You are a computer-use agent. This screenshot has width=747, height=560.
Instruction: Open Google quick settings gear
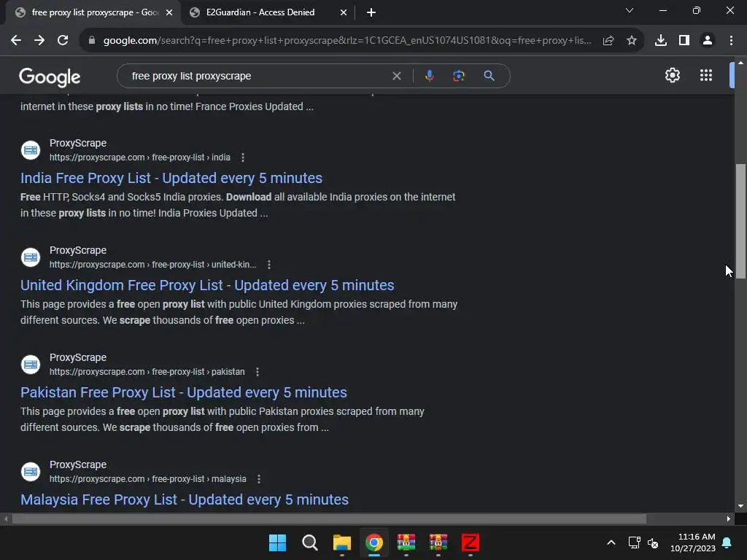[672, 75]
